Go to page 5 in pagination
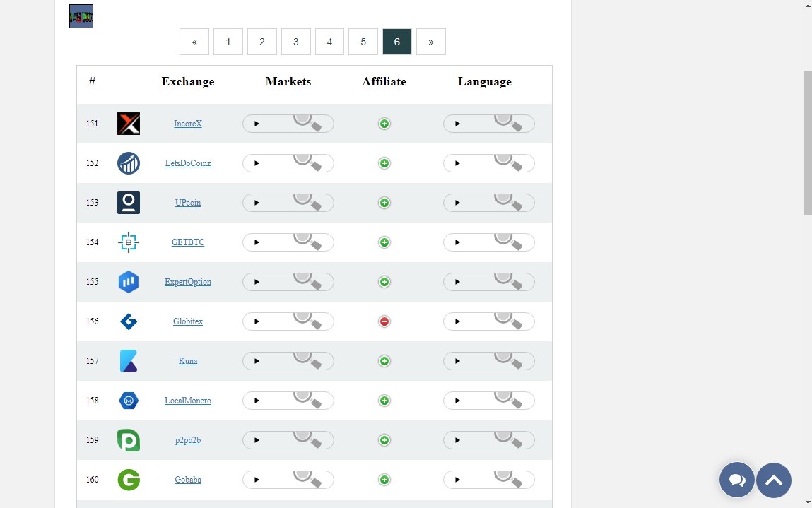The image size is (812, 508). pyautogui.click(x=363, y=42)
